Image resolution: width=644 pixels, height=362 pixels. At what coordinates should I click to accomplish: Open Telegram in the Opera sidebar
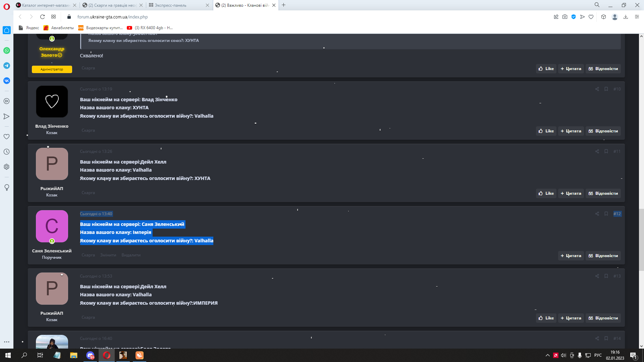tap(7, 66)
